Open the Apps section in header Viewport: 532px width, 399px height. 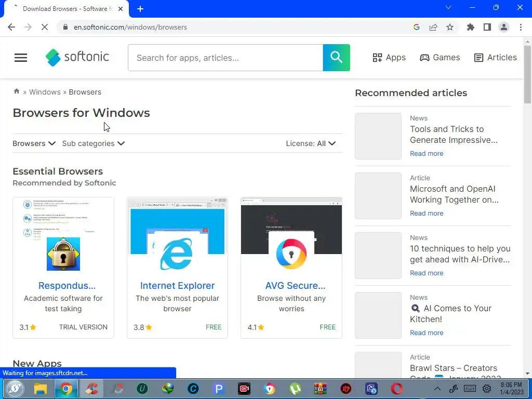pos(389,57)
